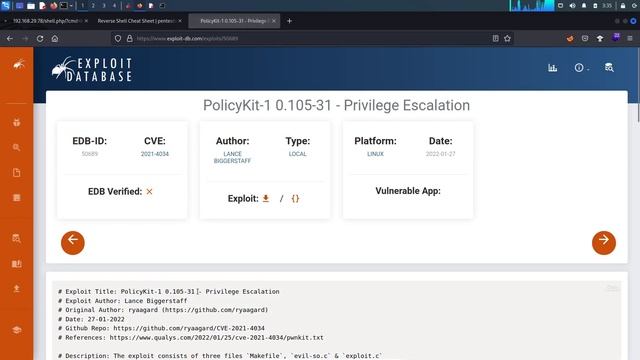Click the Exploit Database header logo

click(91, 69)
